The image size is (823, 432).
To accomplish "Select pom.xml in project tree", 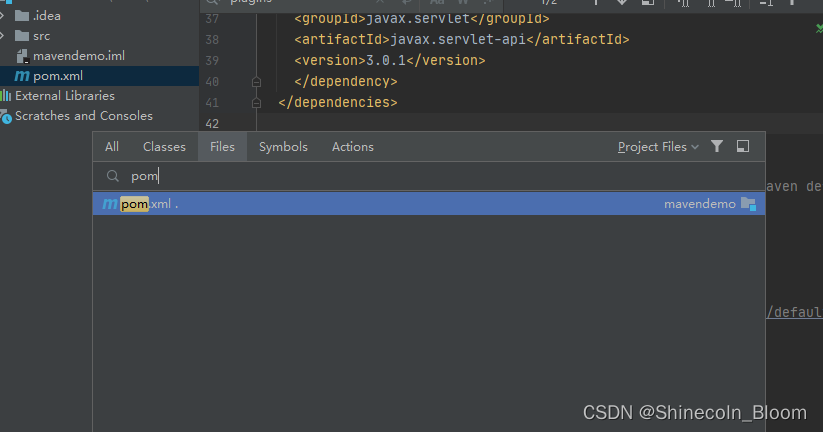I will pyautogui.click(x=99, y=76).
